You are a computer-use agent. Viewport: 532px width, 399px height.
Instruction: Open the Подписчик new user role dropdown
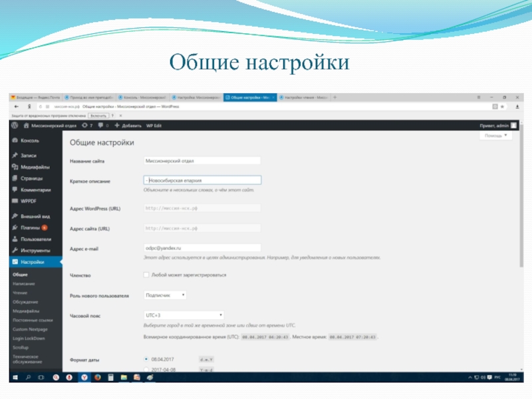[x=165, y=295]
